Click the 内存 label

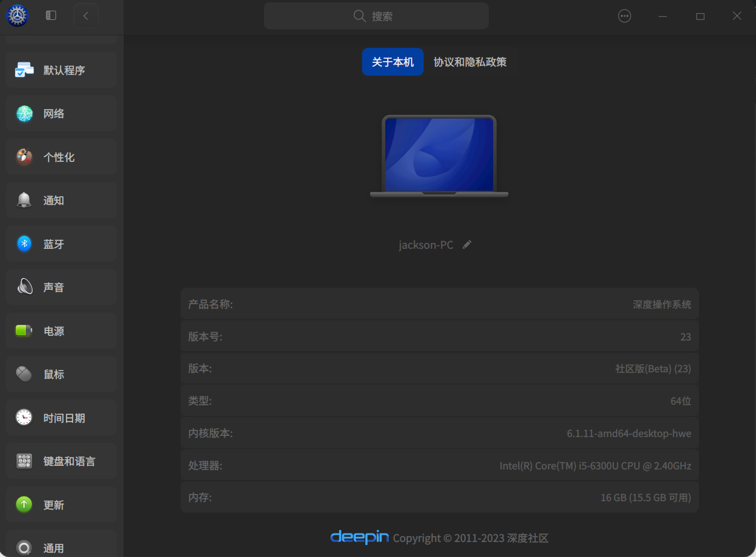point(200,498)
